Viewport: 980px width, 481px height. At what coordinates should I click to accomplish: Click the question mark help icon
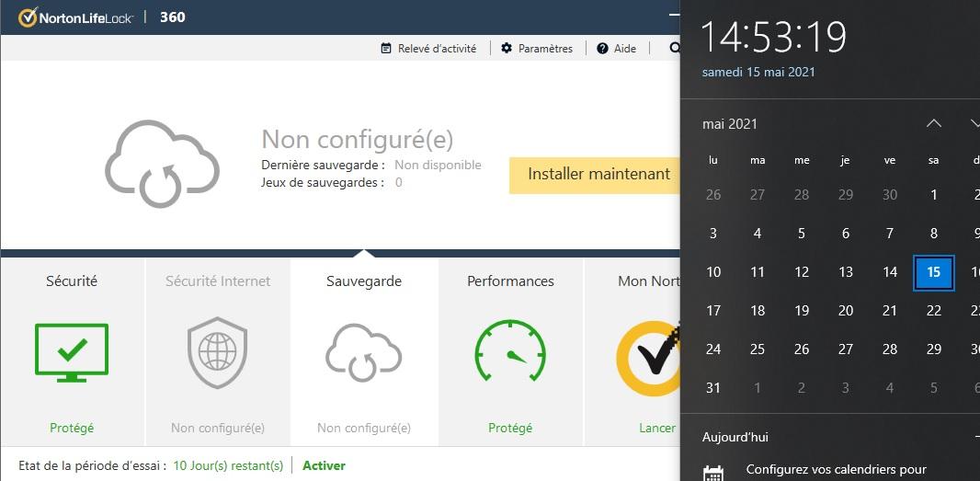click(x=602, y=48)
